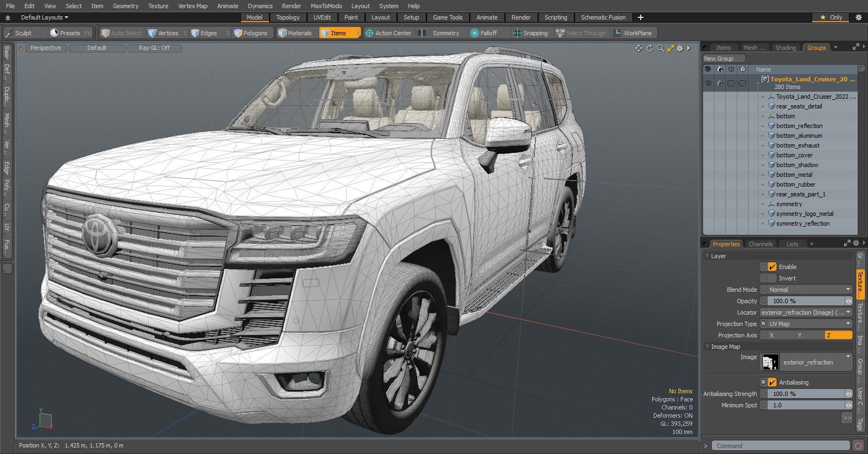This screenshot has height=454, width=868.
Task: Toggle render camera for Toyota_Land_Cruiser group
Action: [719, 83]
